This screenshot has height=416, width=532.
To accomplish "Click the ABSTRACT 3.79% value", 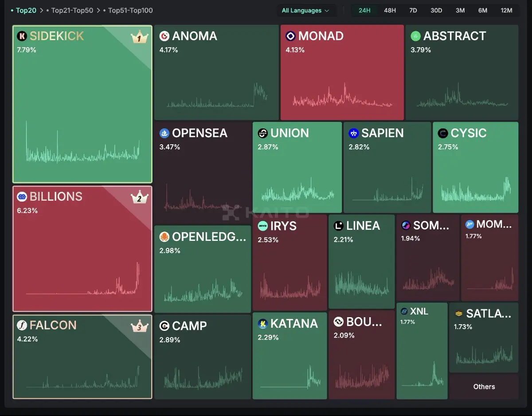I will 421,50.
